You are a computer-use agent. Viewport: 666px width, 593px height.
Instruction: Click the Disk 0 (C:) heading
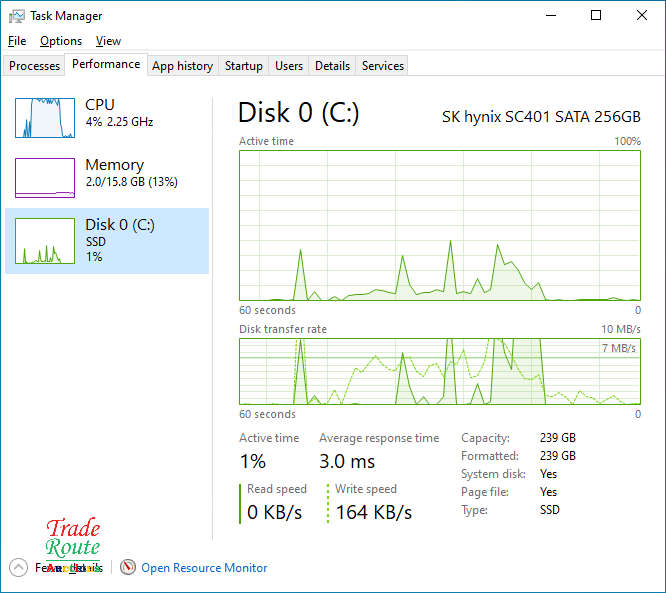[299, 113]
